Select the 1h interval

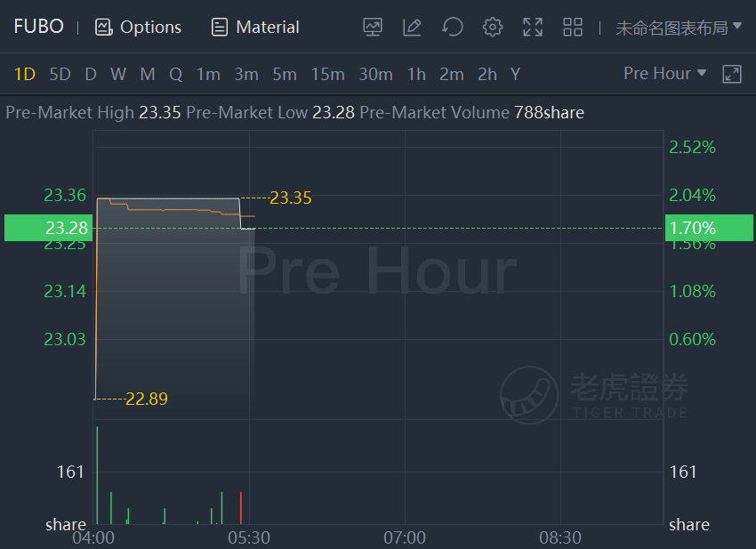pos(416,74)
